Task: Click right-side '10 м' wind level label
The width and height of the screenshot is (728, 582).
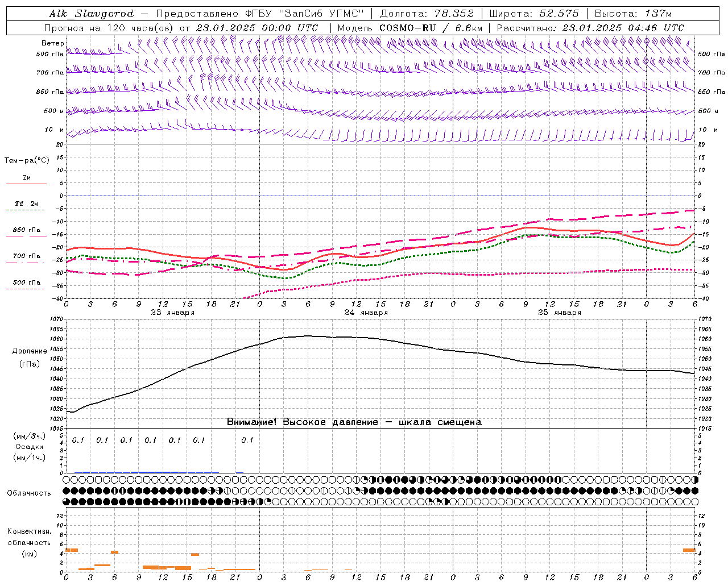Action: click(708, 130)
